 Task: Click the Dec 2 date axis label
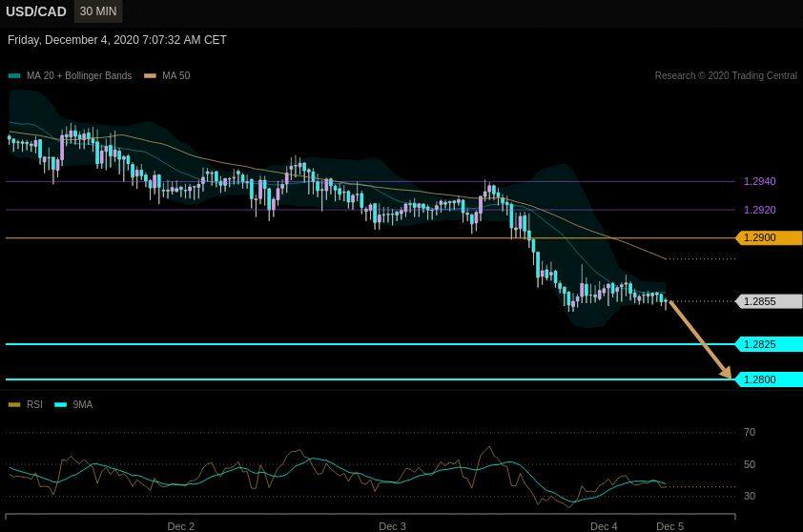(x=181, y=526)
